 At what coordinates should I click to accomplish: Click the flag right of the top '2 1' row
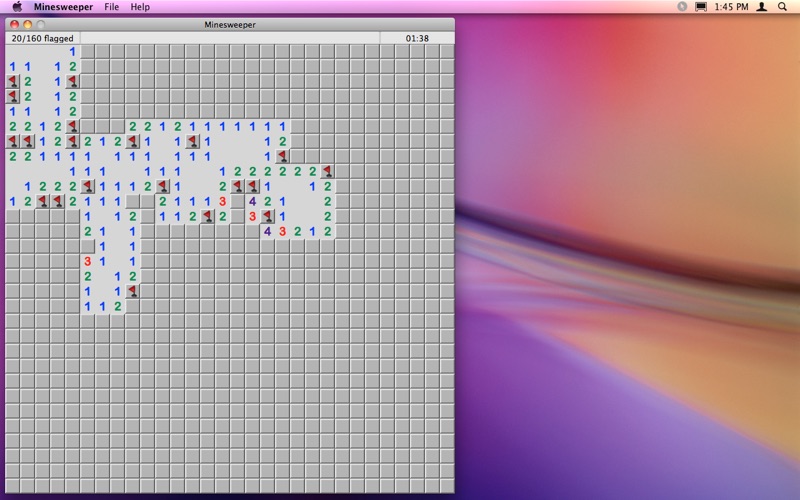73,81
